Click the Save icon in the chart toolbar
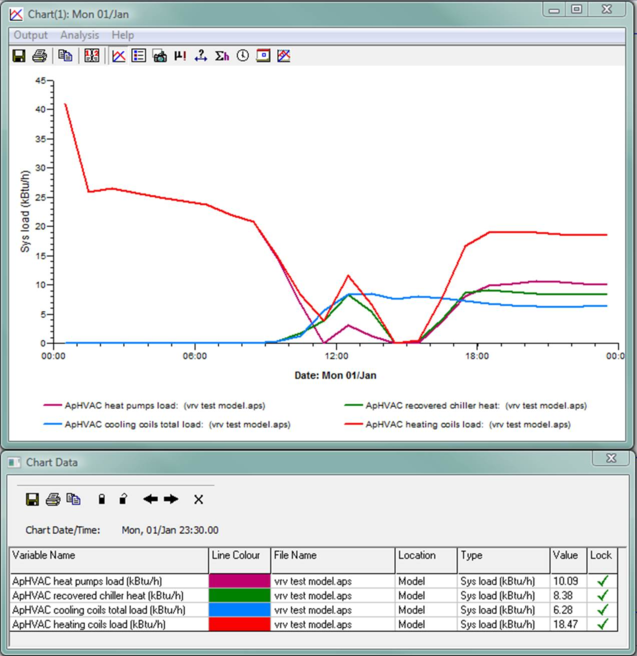 pos(19,56)
